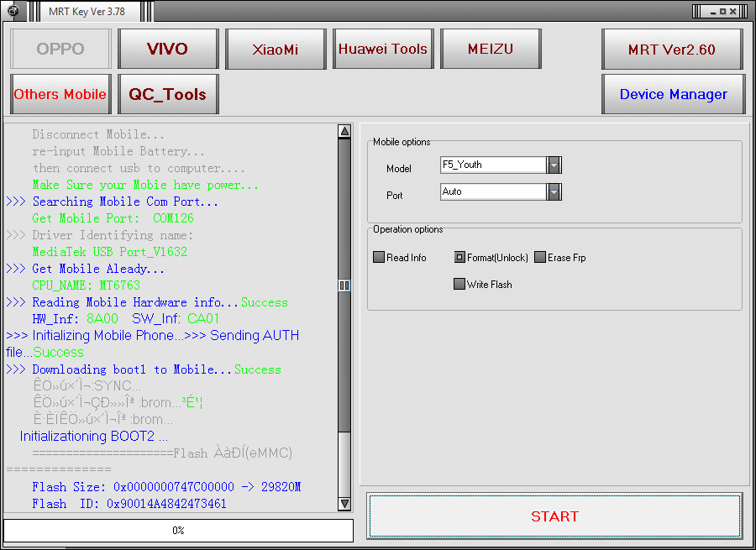Viewport: 756px width, 550px height.
Task: Open Others Mobile section
Action: click(60, 94)
